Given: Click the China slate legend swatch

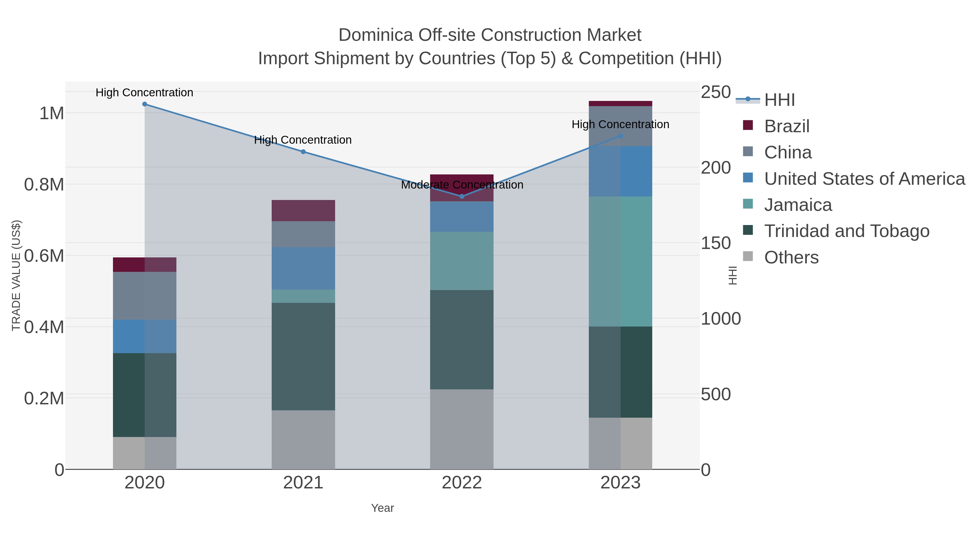Looking at the screenshot, I should pos(748,151).
